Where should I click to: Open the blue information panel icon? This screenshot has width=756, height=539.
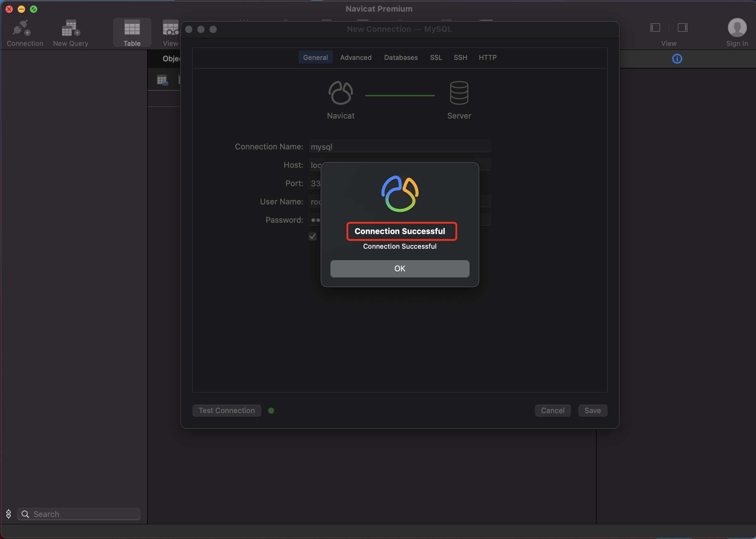click(x=677, y=59)
